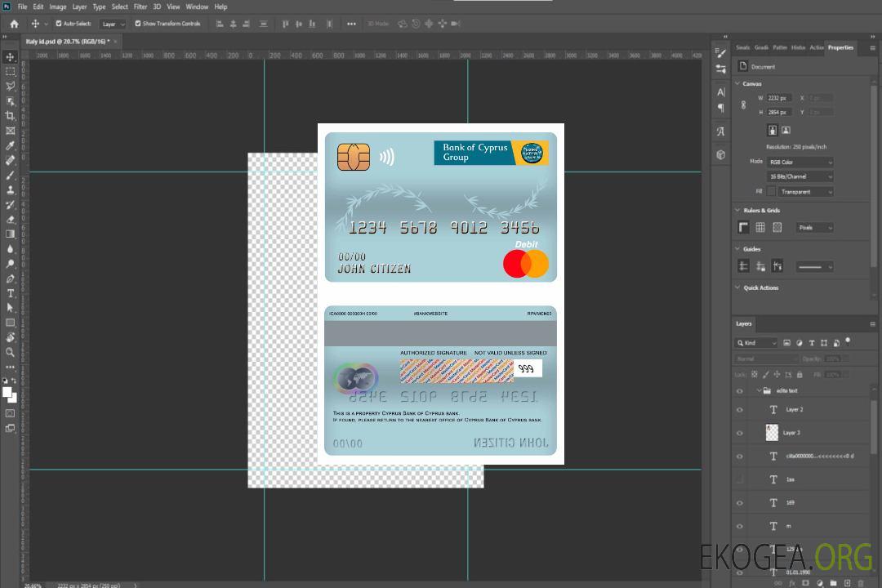Click the Zoom tool in toolbar
The image size is (882, 588).
pyautogui.click(x=11, y=352)
